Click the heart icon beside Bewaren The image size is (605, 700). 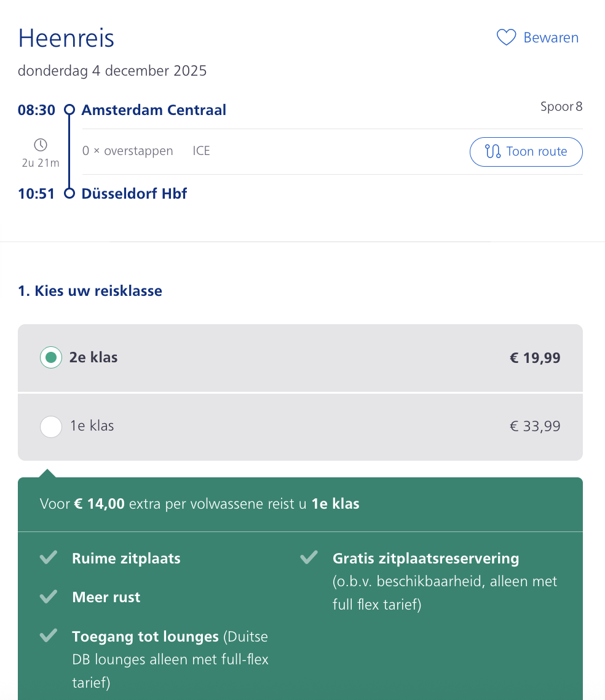point(506,38)
